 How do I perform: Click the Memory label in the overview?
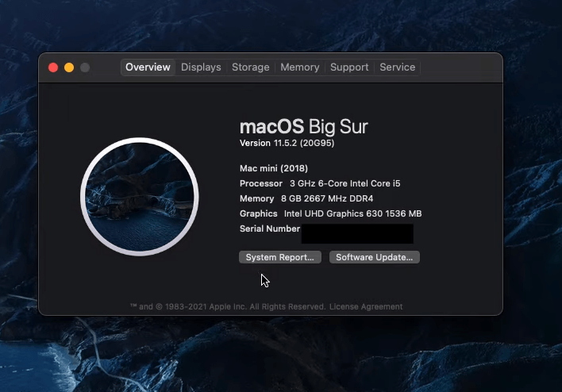coord(256,198)
